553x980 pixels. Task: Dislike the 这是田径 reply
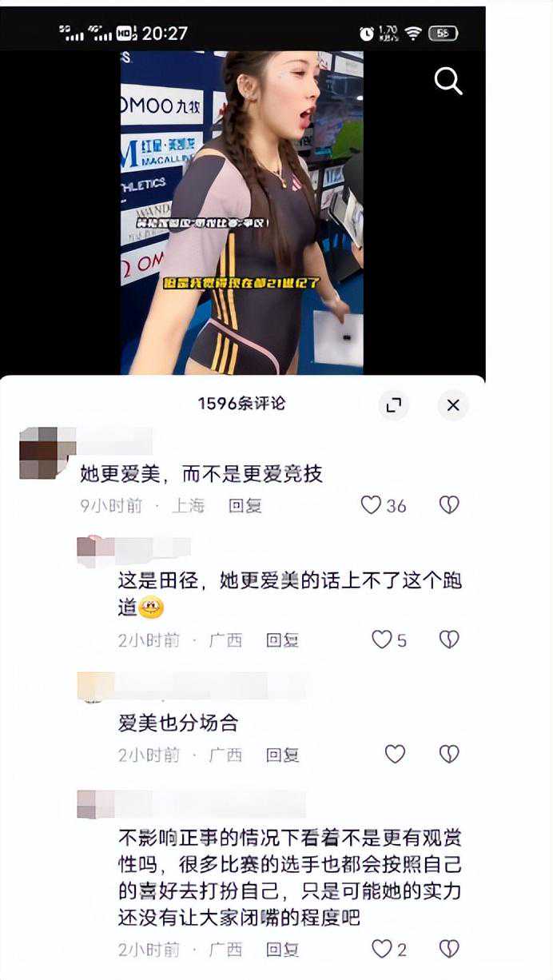pyautogui.click(x=449, y=639)
